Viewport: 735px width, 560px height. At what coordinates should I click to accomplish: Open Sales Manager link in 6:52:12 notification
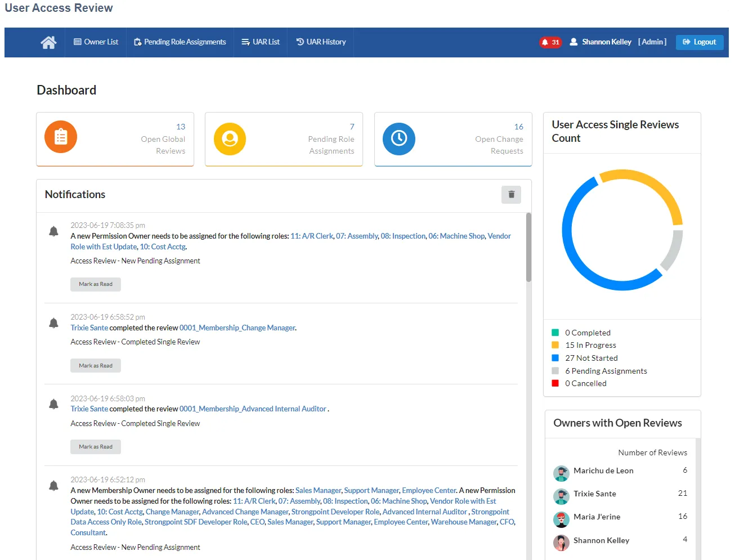point(318,490)
